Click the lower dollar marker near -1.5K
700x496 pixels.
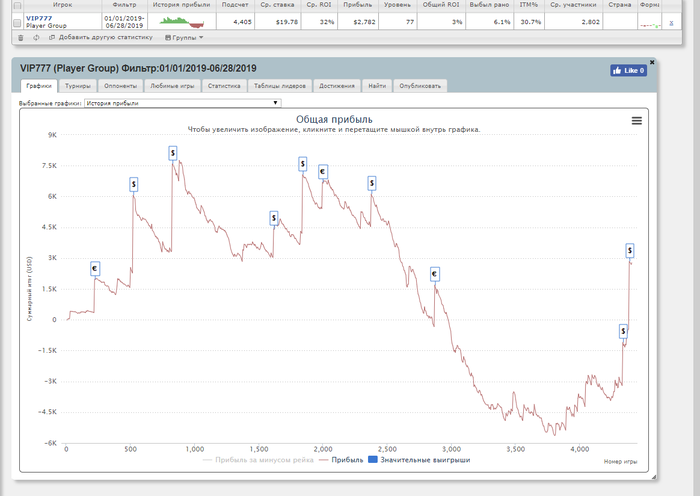click(624, 331)
